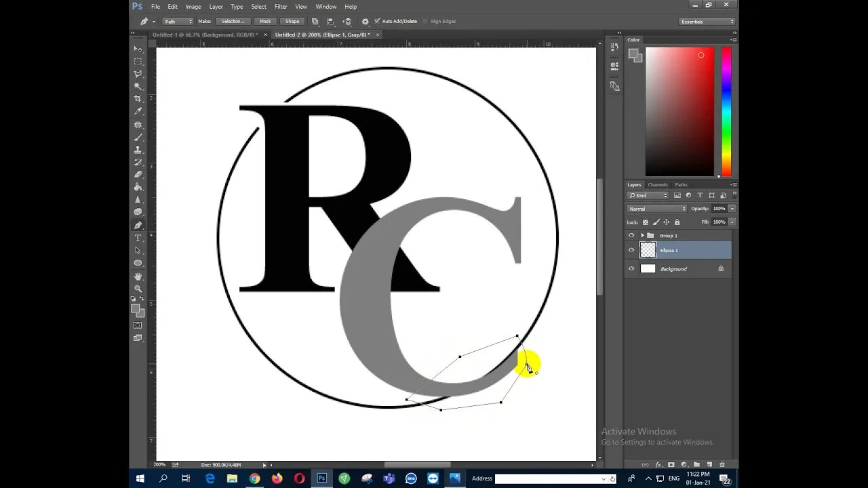The image size is (868, 488).
Task: Select the Ellipse shape tool
Action: tap(138, 263)
